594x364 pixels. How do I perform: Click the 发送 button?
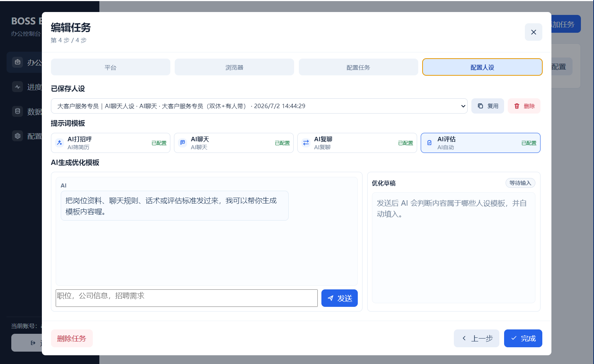pos(340,298)
